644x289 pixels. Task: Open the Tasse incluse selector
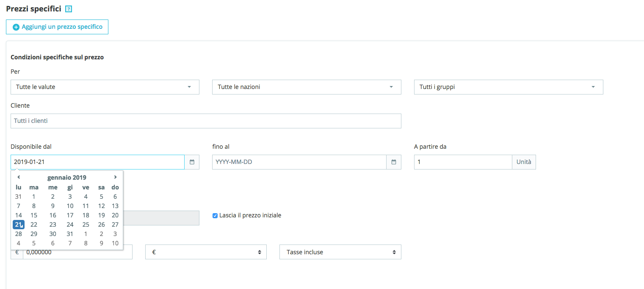[340, 252]
